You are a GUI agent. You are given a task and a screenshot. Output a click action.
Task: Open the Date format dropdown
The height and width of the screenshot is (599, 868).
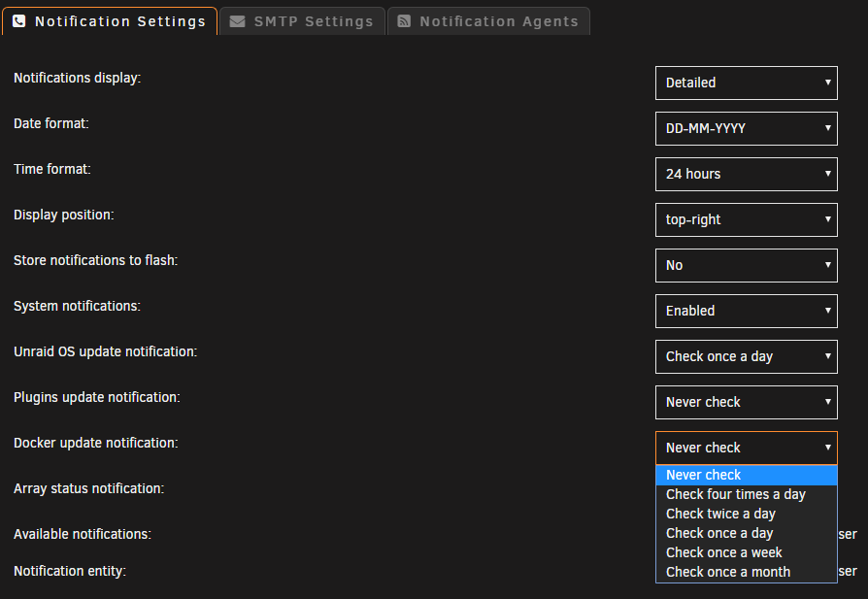747,128
